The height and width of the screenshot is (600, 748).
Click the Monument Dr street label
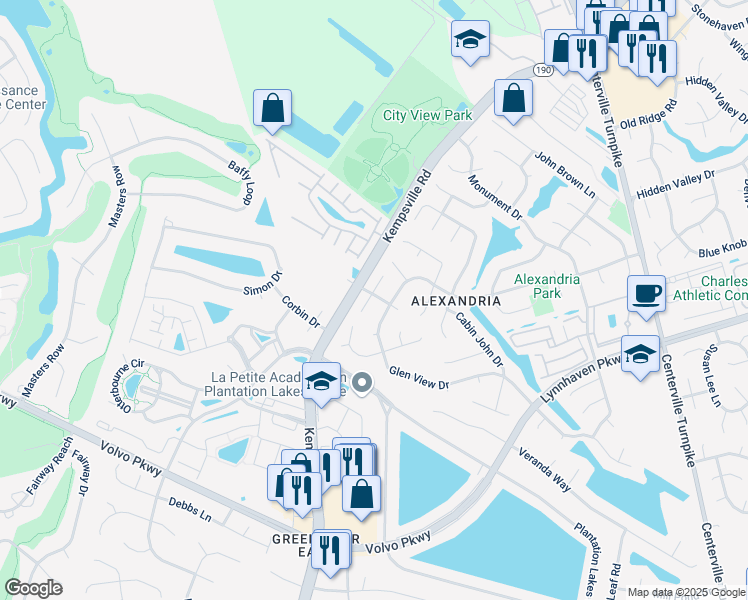tap(495, 197)
